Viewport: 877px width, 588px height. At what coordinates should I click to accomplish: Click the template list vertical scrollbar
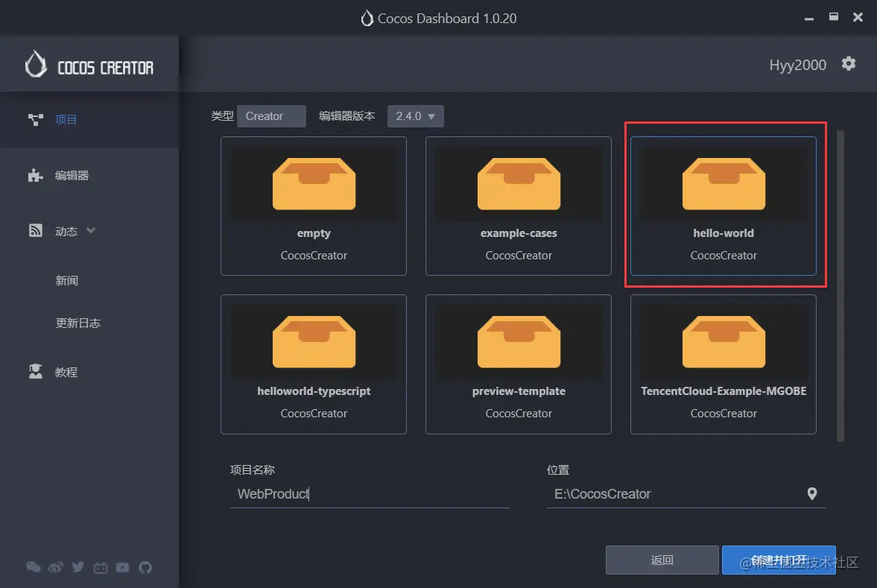(x=840, y=286)
